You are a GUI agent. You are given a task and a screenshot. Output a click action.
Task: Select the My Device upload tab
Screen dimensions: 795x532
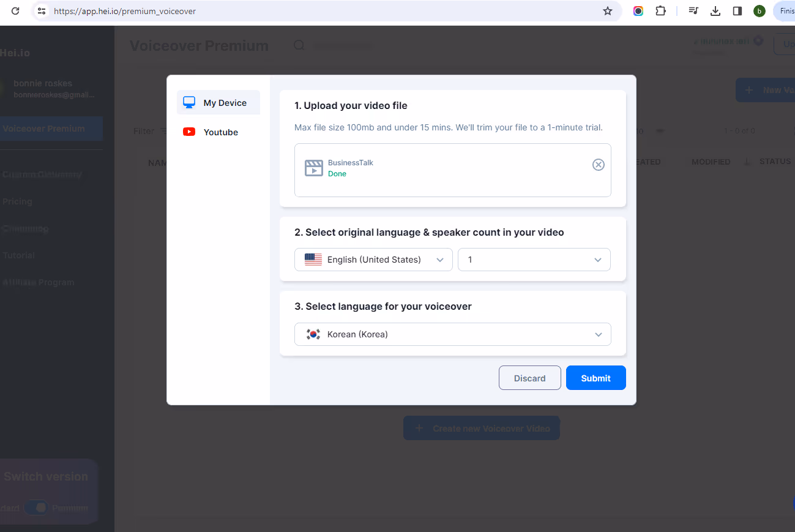coord(218,102)
